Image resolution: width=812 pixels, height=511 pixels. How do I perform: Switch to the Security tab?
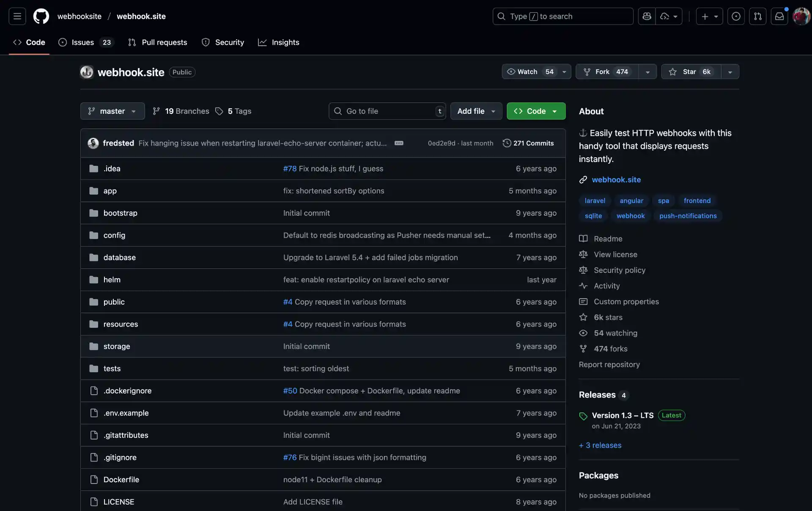coord(223,42)
